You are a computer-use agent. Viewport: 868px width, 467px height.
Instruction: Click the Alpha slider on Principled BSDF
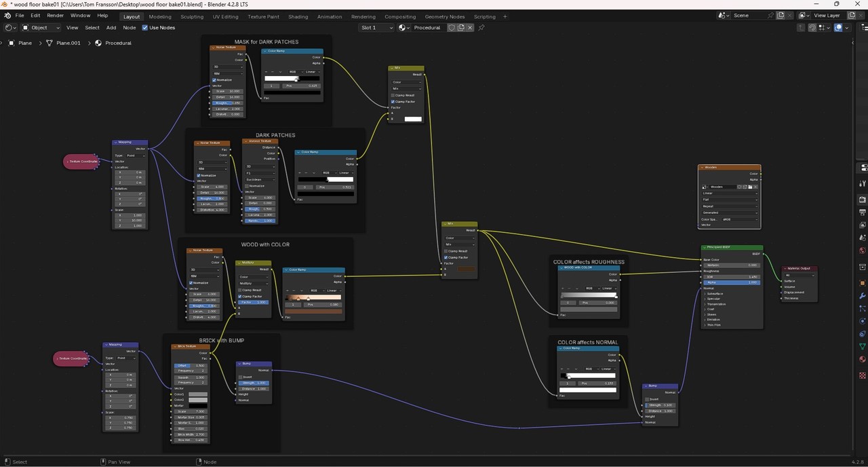tap(732, 282)
